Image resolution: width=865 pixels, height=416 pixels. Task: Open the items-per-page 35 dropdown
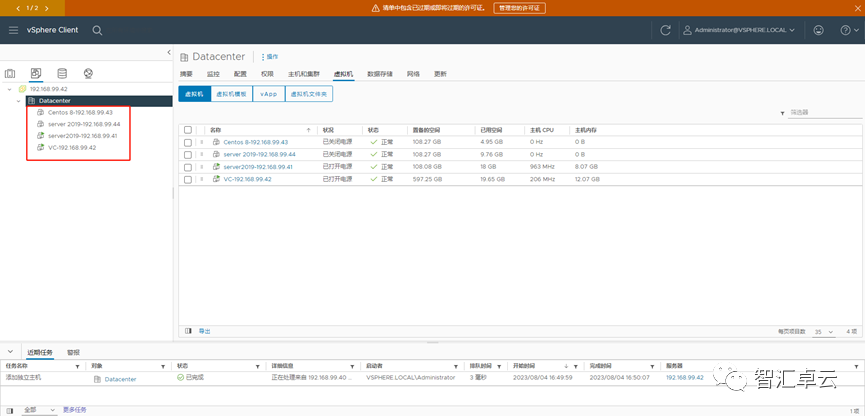824,332
